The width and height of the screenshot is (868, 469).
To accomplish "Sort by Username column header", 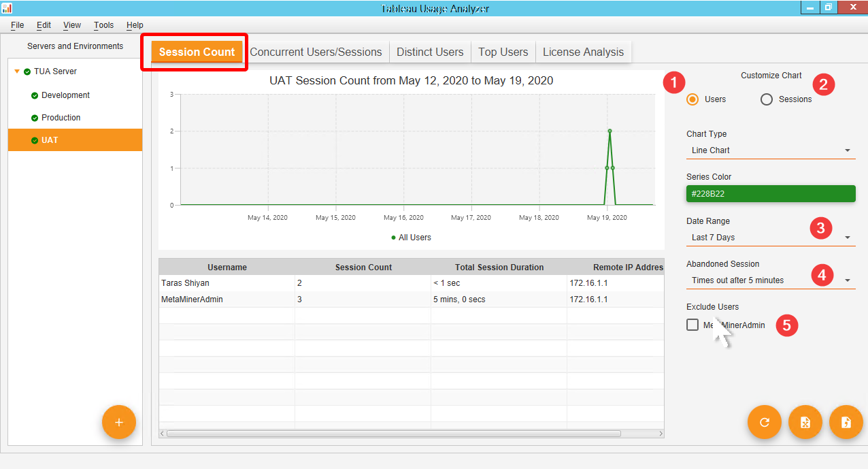I will 227,268.
